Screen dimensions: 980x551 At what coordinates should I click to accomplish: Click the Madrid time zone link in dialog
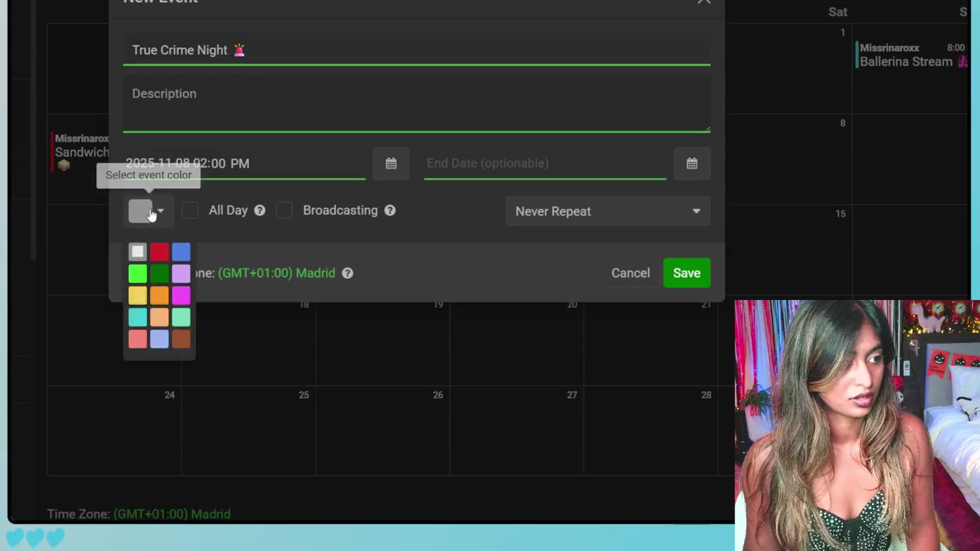pos(276,273)
